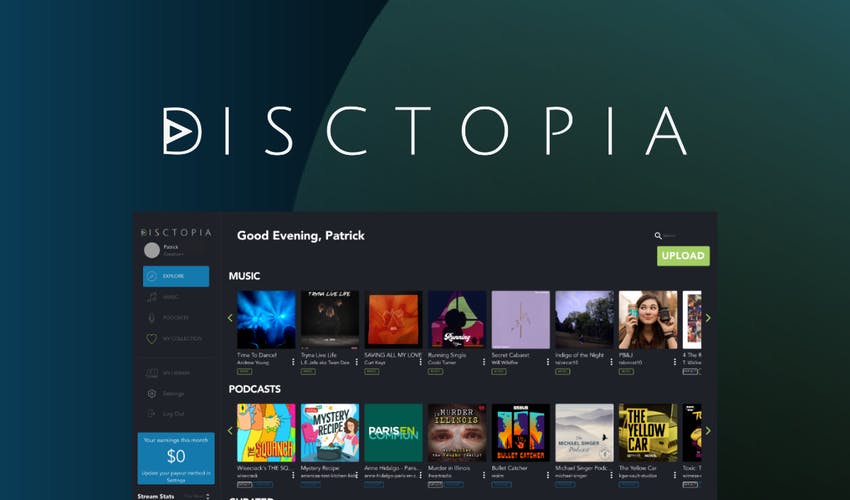Click the blue monthly earnings $0 card
The height and width of the screenshot is (500, 850).
[x=176, y=458]
